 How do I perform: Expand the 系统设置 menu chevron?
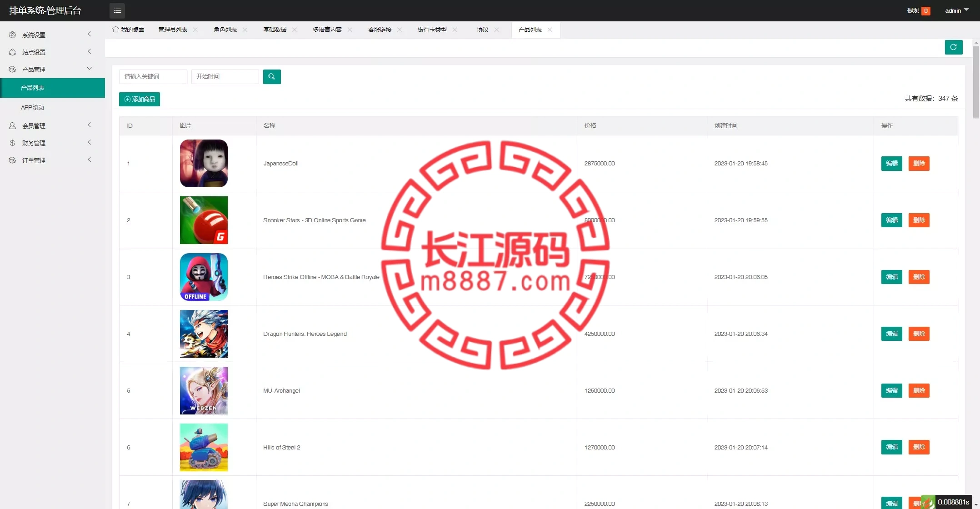[x=89, y=34]
